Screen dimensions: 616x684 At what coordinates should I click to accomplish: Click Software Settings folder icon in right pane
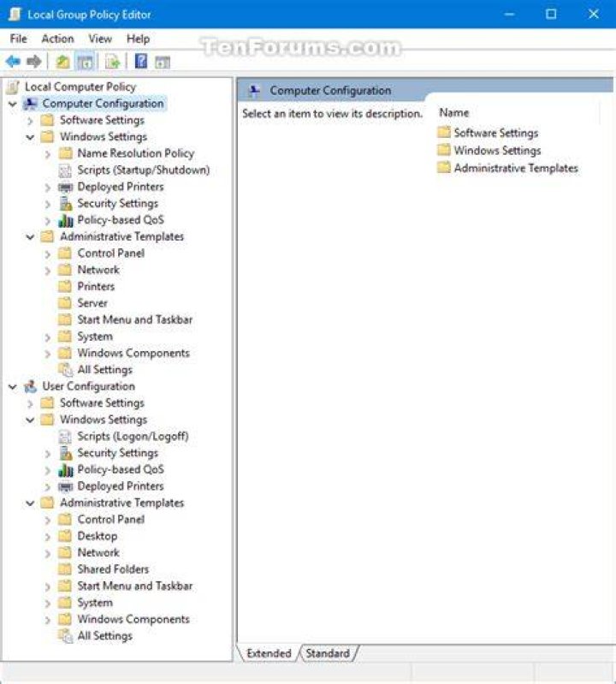click(444, 132)
